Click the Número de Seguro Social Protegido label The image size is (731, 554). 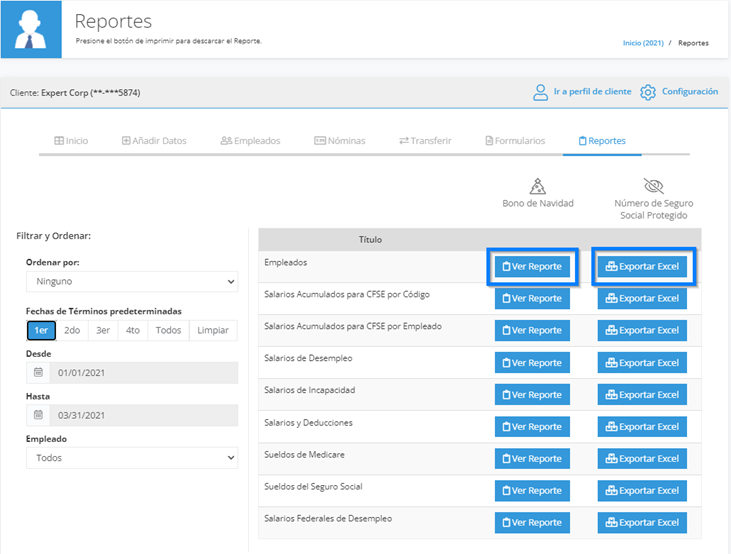(654, 209)
